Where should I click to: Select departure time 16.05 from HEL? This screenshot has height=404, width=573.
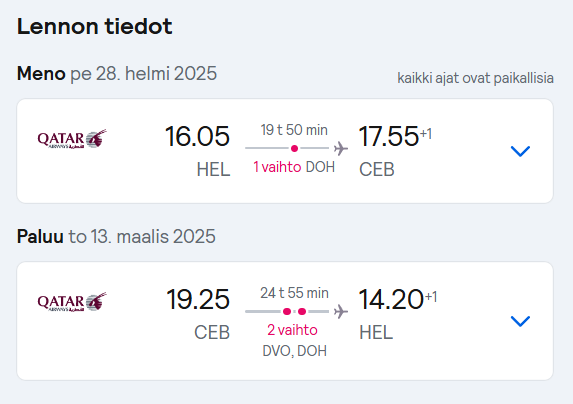coord(197,136)
